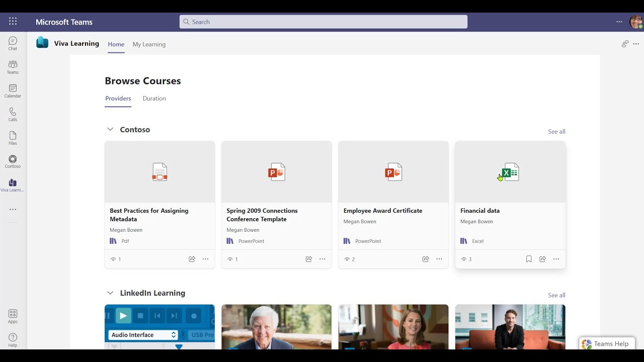Open the LinkedIn course with older man
644x362 pixels.
(x=276, y=327)
